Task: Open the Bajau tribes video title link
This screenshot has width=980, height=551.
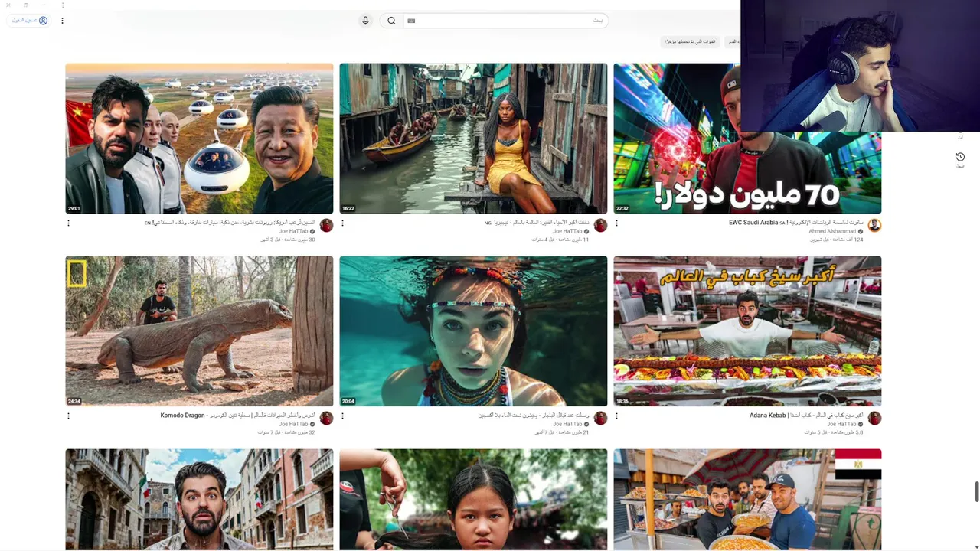Action: pos(533,416)
